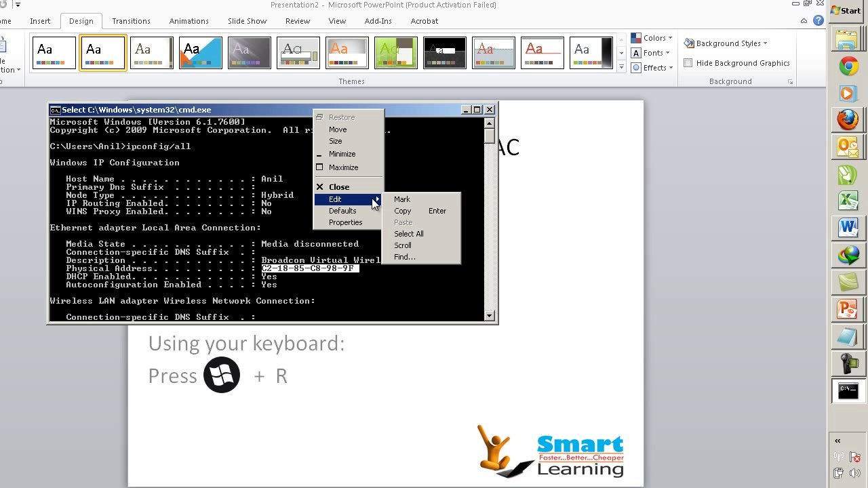Switch to Word on the taskbar
The height and width of the screenshot is (488, 868).
click(x=848, y=228)
